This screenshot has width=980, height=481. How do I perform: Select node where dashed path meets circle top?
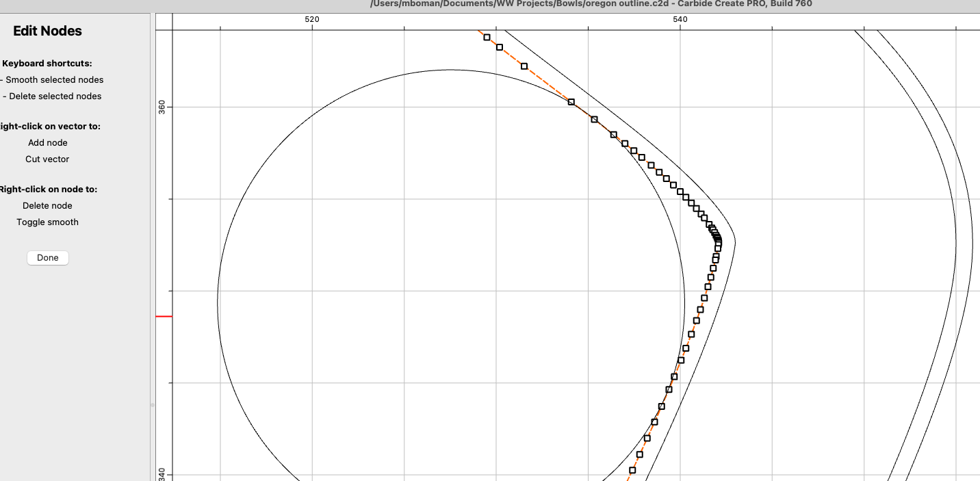(x=571, y=102)
